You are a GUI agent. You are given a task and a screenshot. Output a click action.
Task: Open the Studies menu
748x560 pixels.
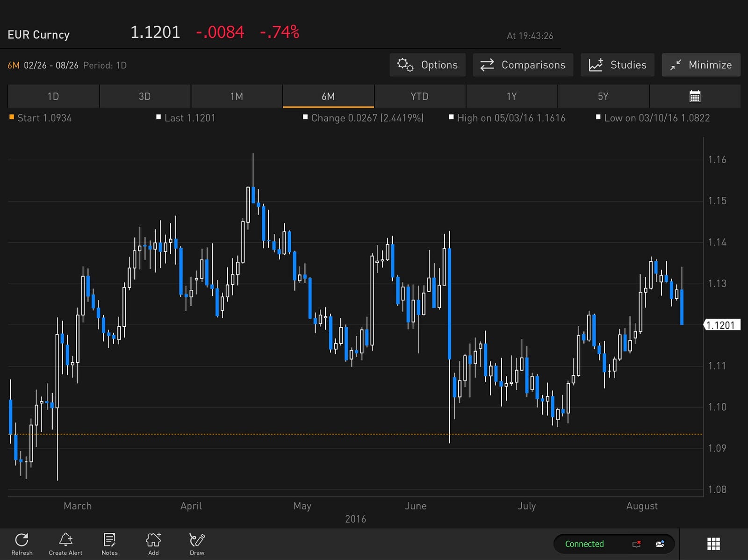[617, 65]
